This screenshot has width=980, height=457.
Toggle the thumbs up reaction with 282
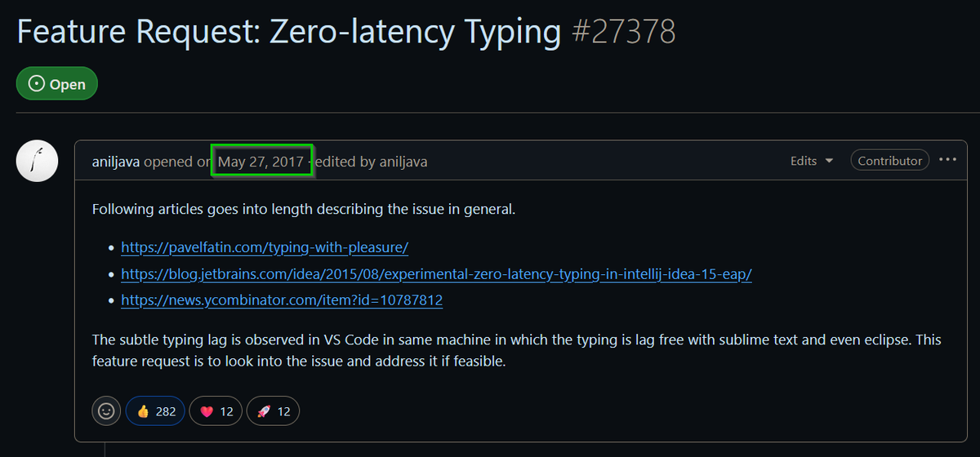pyautogui.click(x=156, y=411)
